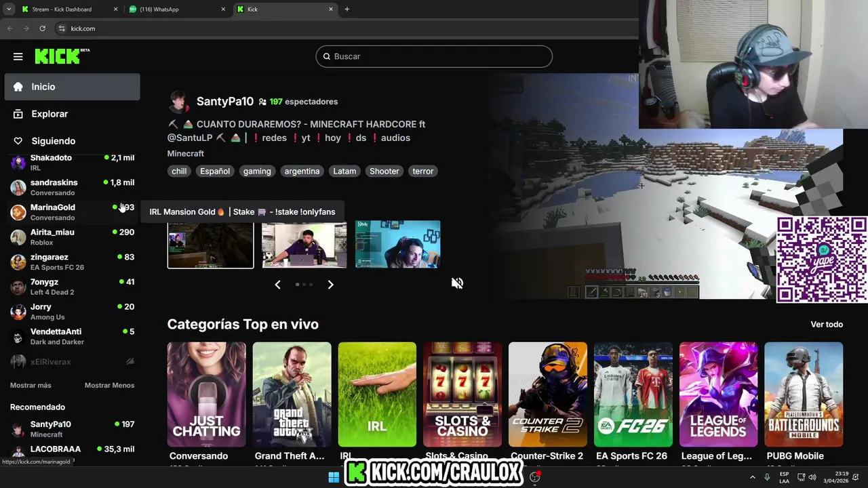Close the WhatsApp tab

[x=223, y=9]
